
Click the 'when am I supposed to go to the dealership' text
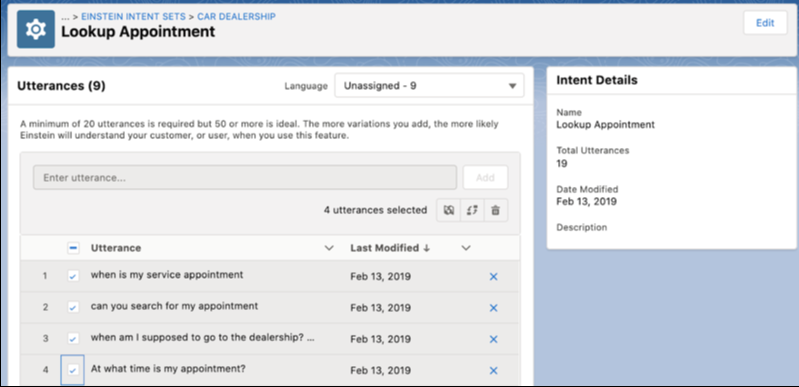coord(203,338)
